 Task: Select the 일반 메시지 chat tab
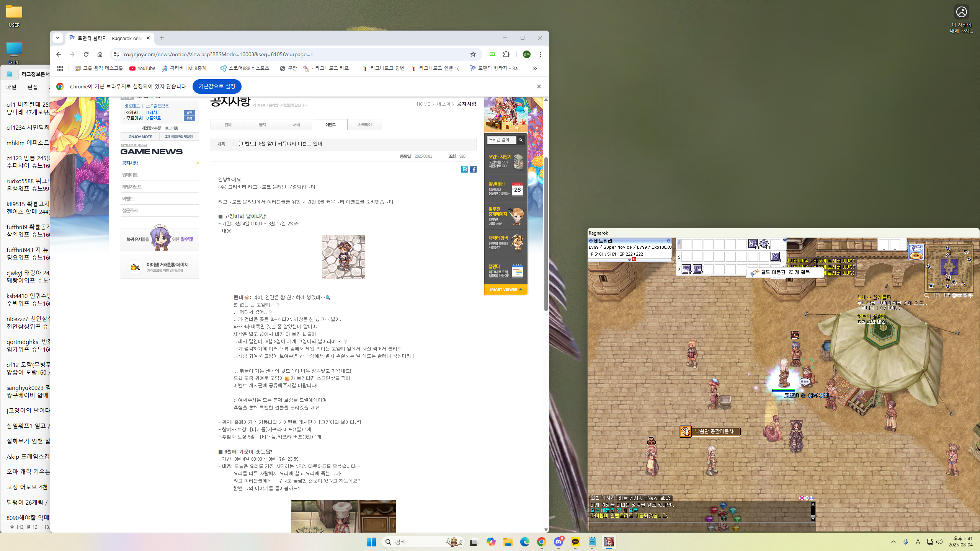click(x=603, y=498)
